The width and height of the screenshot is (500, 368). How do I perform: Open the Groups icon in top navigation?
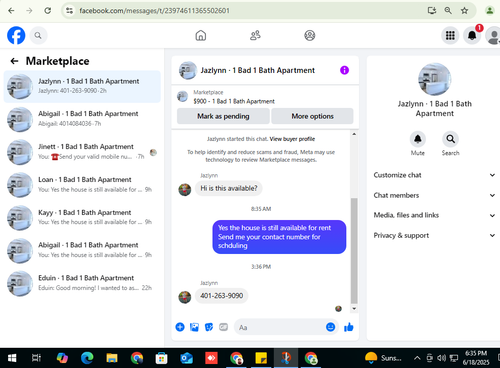pos(310,35)
